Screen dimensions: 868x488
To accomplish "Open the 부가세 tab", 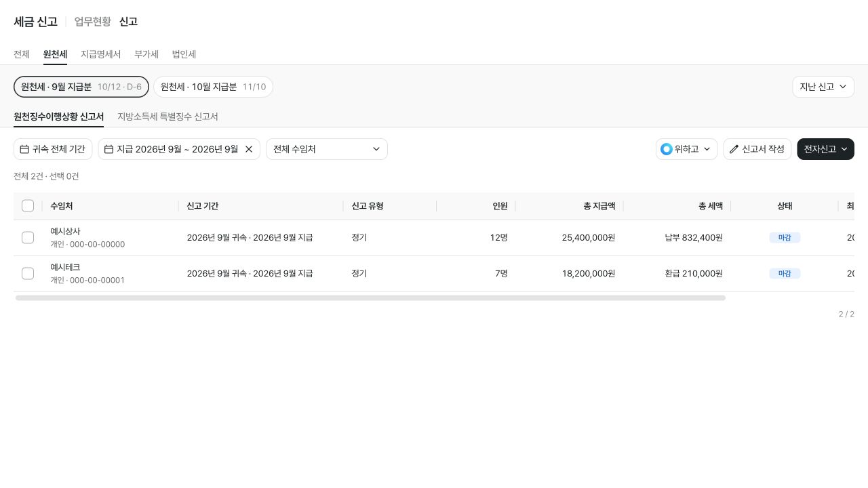I will (x=146, y=54).
